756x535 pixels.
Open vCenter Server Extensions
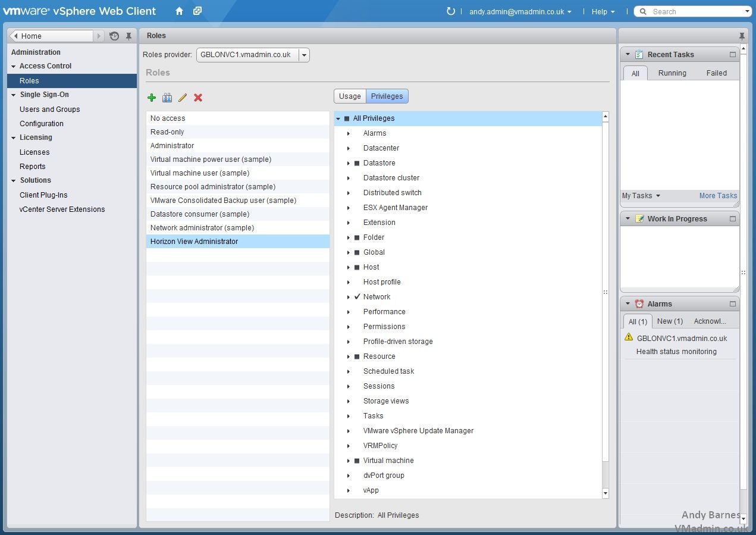62,209
